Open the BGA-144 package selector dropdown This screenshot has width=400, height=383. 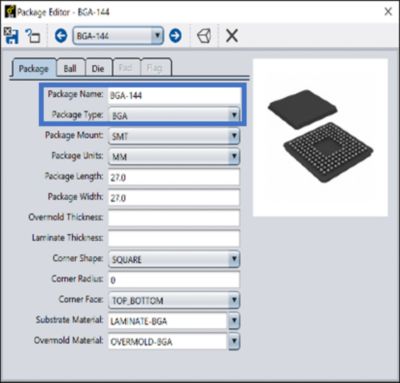(118, 36)
